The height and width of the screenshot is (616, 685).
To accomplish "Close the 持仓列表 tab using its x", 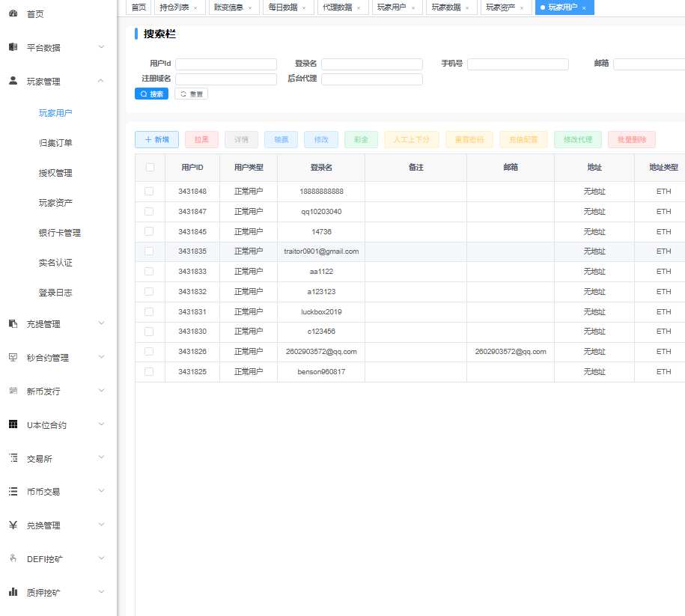I will [x=195, y=7].
